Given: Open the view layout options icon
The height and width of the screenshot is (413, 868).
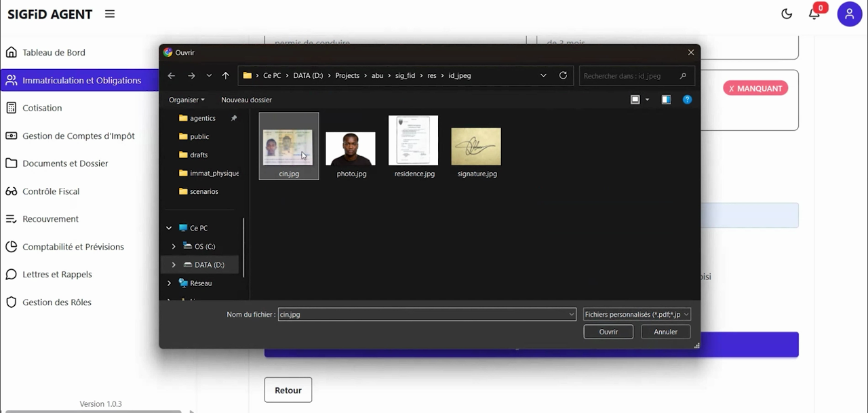Looking at the screenshot, I should click(635, 100).
